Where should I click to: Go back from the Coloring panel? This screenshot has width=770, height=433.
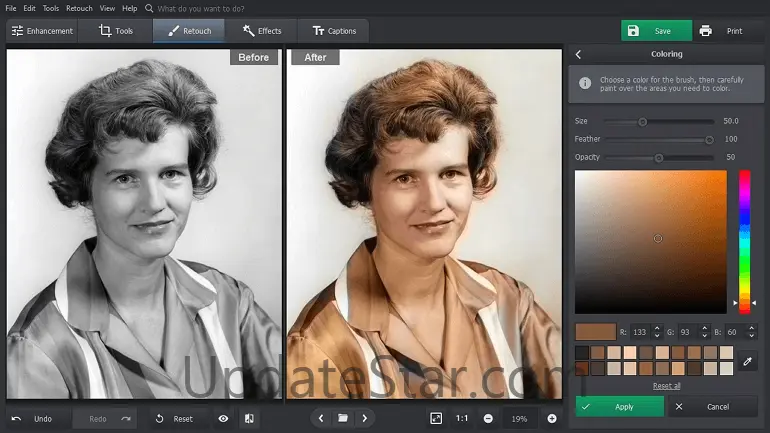pyautogui.click(x=578, y=54)
